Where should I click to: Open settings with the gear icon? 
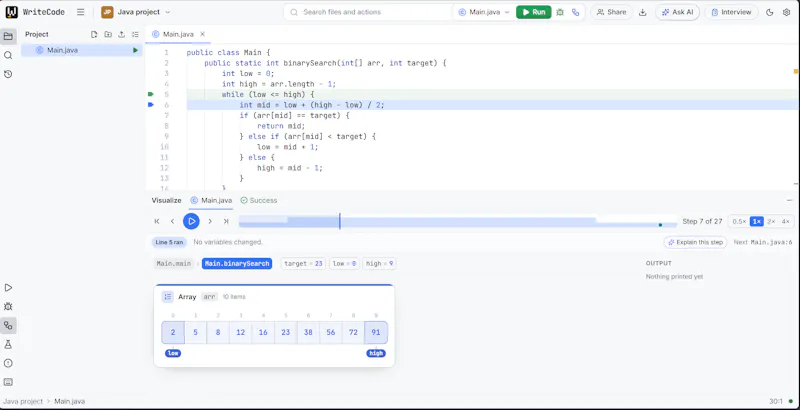[x=786, y=12]
